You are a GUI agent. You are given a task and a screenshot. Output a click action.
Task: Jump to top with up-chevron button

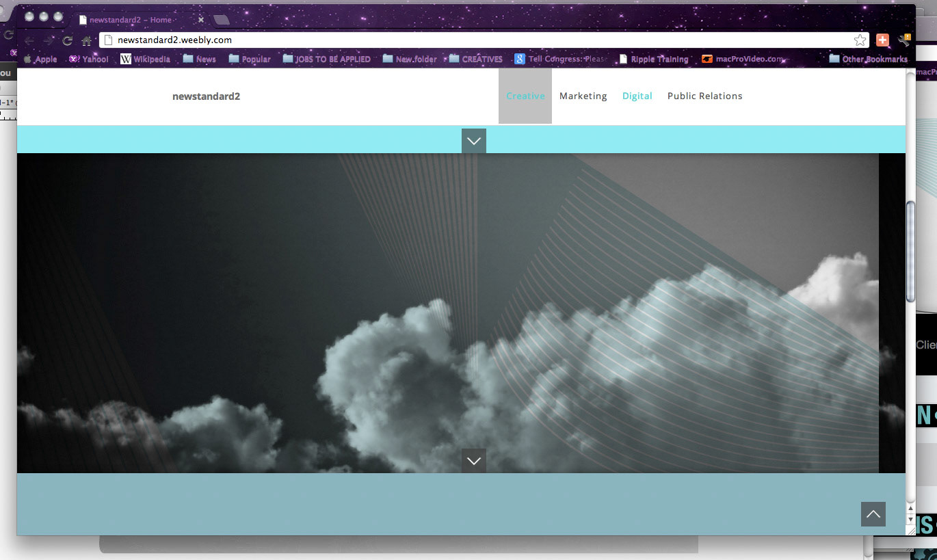(873, 514)
